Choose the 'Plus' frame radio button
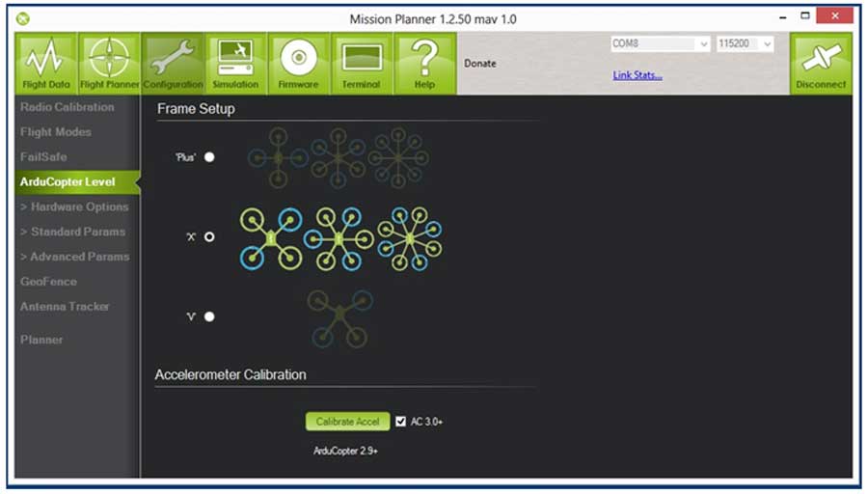Image resolution: width=868 pixels, height=494 pixels. [x=209, y=157]
